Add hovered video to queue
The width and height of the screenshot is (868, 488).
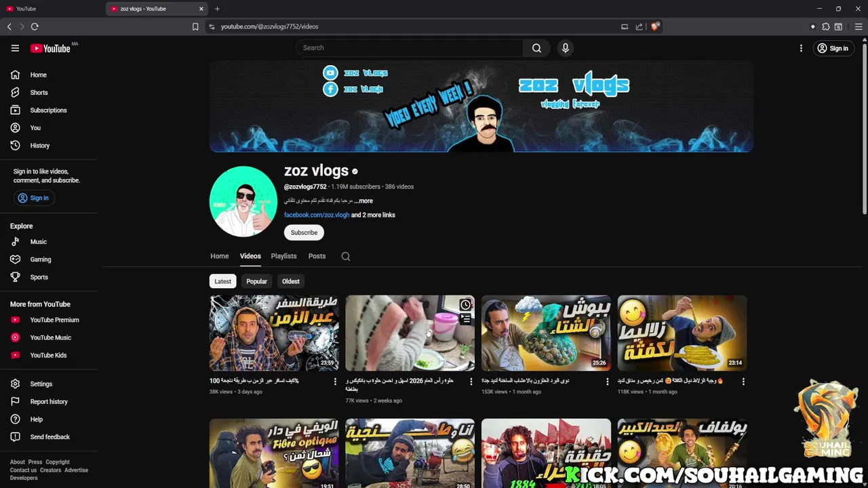[x=465, y=319]
